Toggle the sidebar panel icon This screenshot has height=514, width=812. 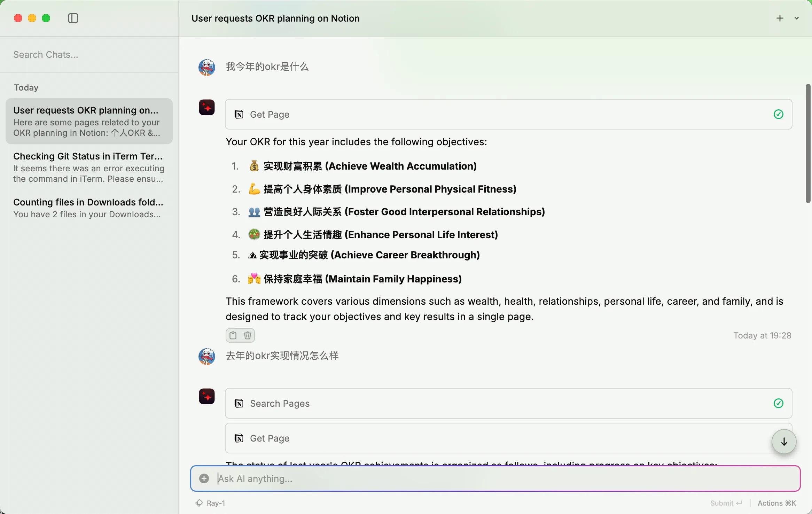point(73,18)
